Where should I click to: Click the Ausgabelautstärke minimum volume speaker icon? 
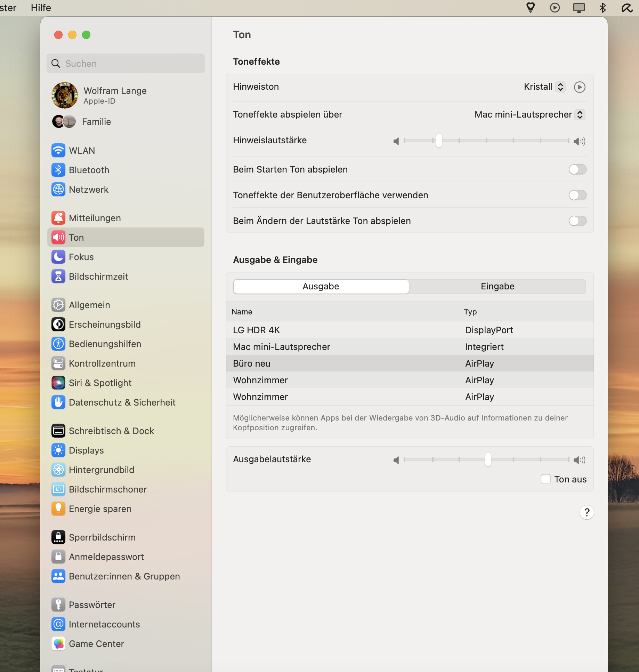click(x=396, y=460)
